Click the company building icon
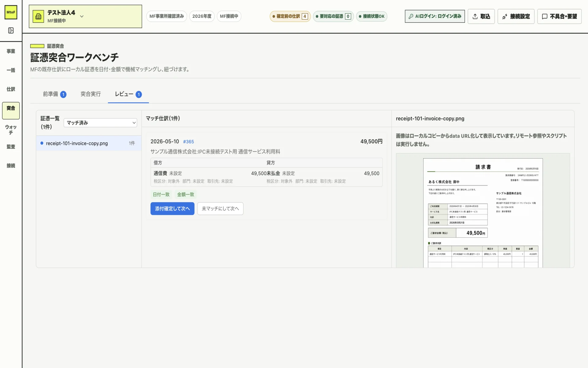The width and height of the screenshot is (588, 368). 38,16
